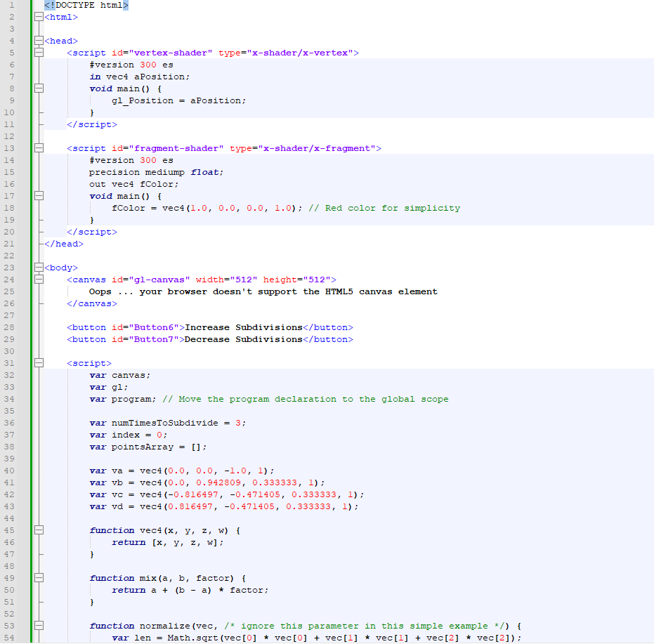Collapse the vec4 function fold marker
The image size is (654, 644).
(x=39, y=530)
